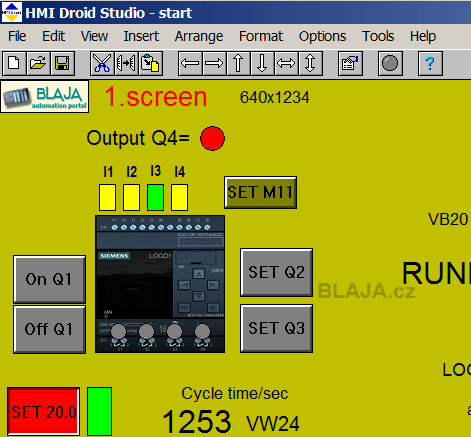Click the SET M11 button
The height and width of the screenshot is (437, 471).
click(x=260, y=192)
